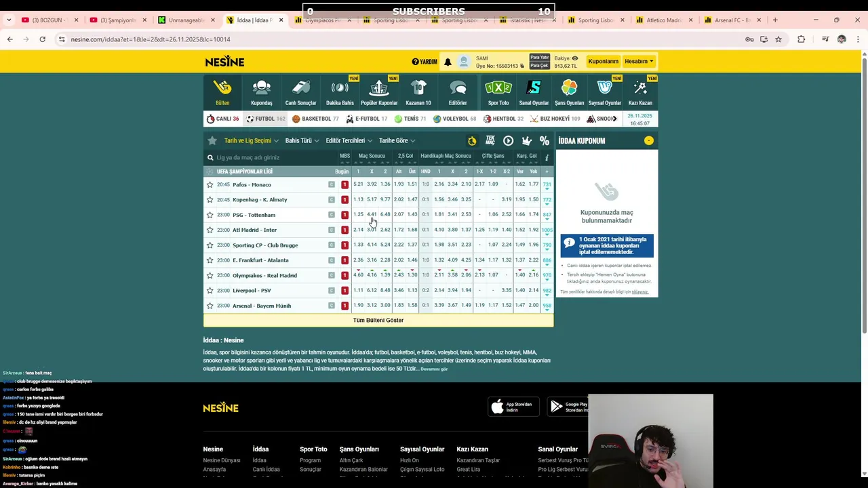Open Spor Toto 1X2 icon
The height and width of the screenshot is (488, 868).
point(498,87)
